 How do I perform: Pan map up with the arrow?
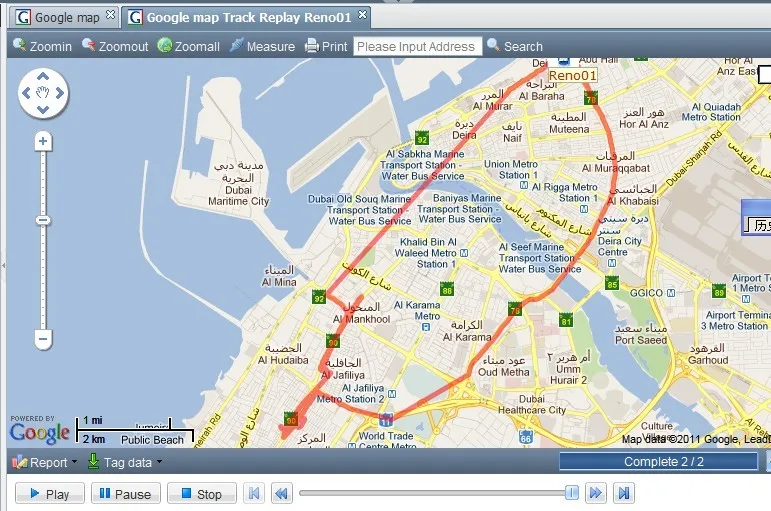(x=43, y=76)
